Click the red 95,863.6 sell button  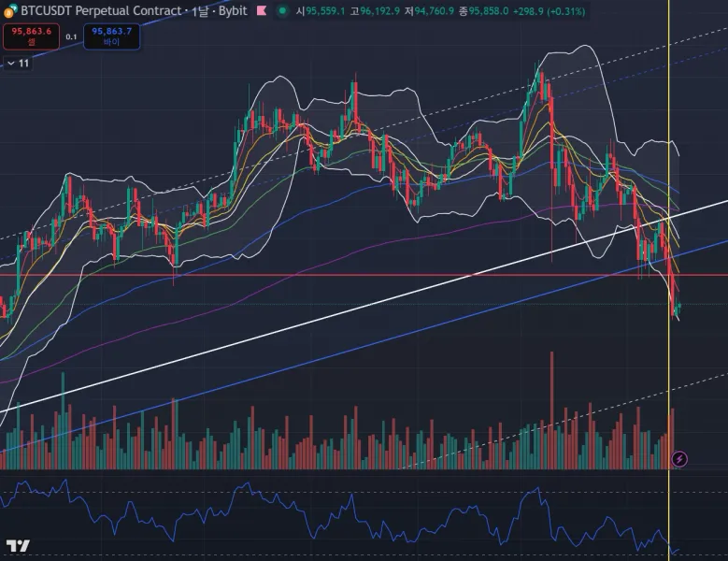coord(31,36)
